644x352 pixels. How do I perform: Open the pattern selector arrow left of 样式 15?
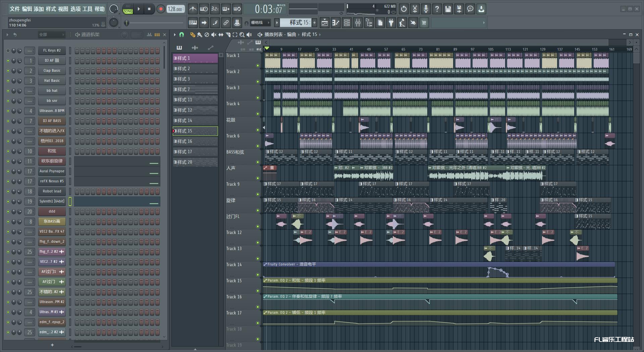[x=277, y=23]
